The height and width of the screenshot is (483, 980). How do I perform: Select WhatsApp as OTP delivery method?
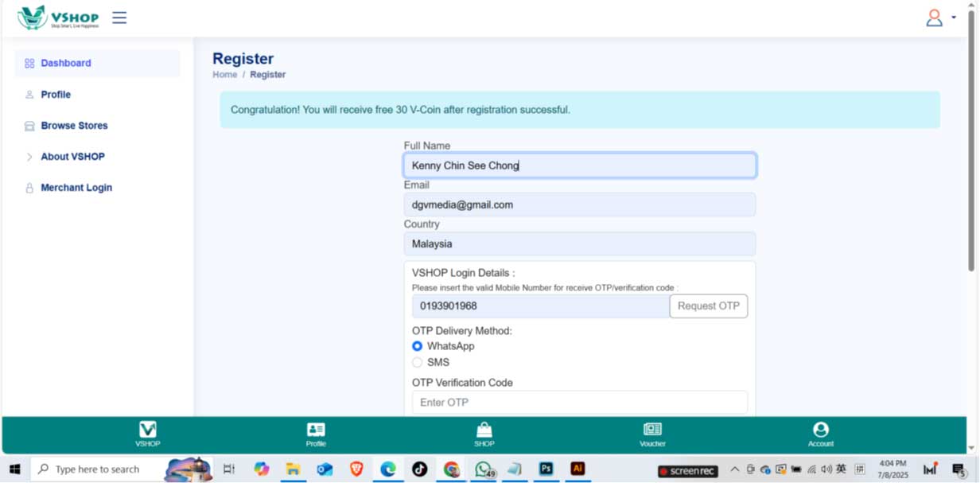(417, 346)
